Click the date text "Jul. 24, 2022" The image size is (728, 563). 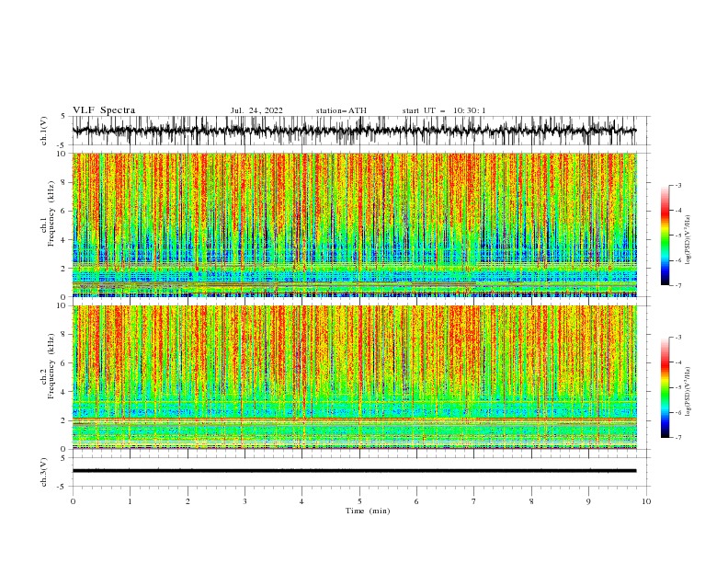pyautogui.click(x=256, y=110)
